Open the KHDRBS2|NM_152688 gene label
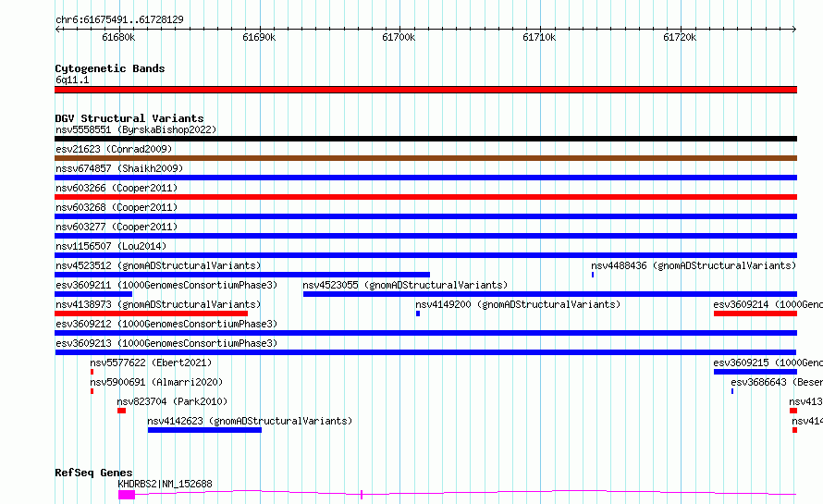The height and width of the screenshot is (504, 823). [x=165, y=484]
